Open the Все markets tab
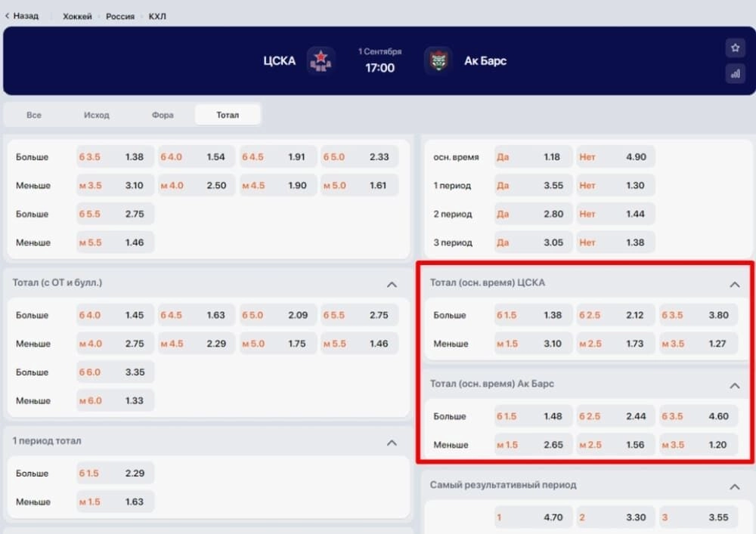This screenshot has height=534, width=756. tap(34, 115)
